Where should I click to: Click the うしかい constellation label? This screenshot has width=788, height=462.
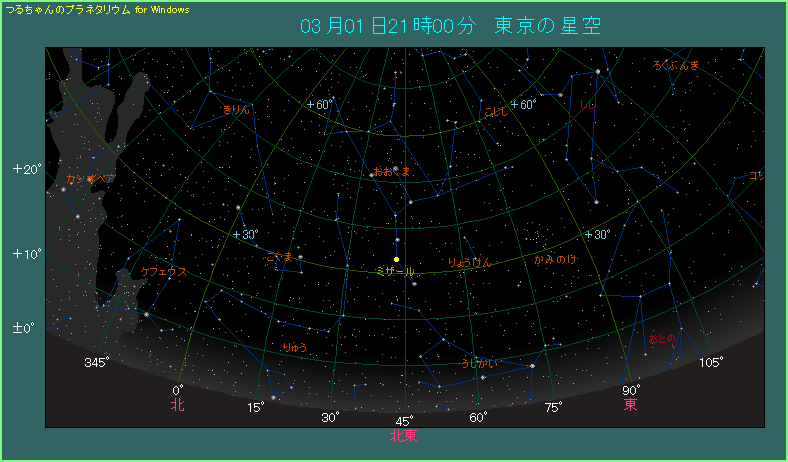480,362
